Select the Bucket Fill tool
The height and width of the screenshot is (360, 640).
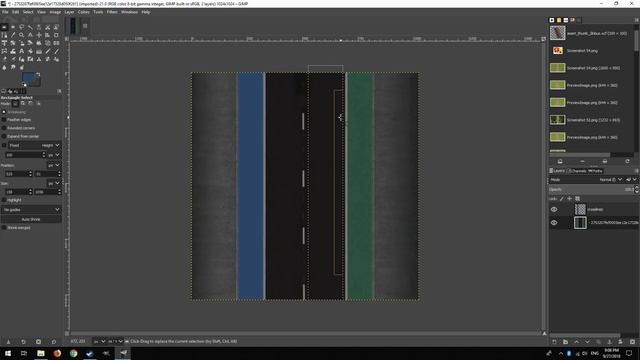(x=30, y=51)
